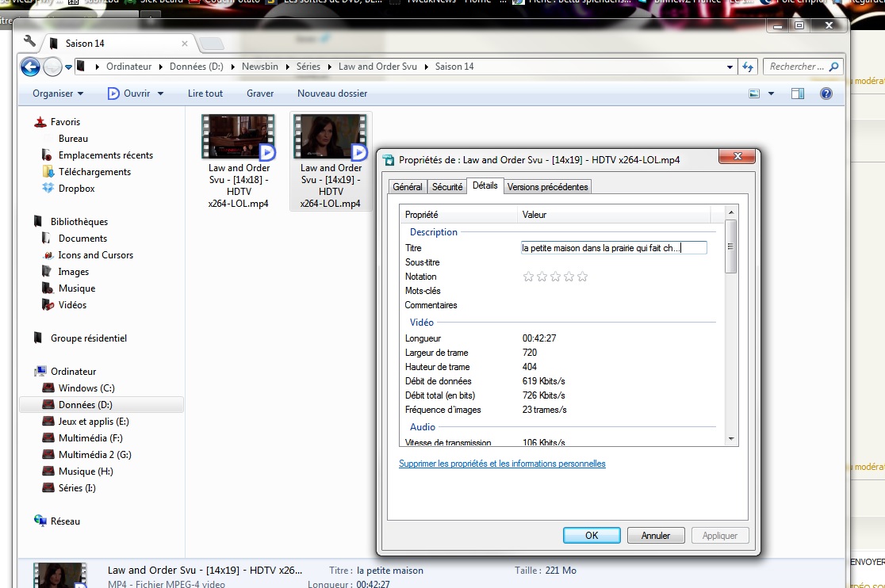
Task: Click the forward navigation arrow button
Action: (x=52, y=67)
